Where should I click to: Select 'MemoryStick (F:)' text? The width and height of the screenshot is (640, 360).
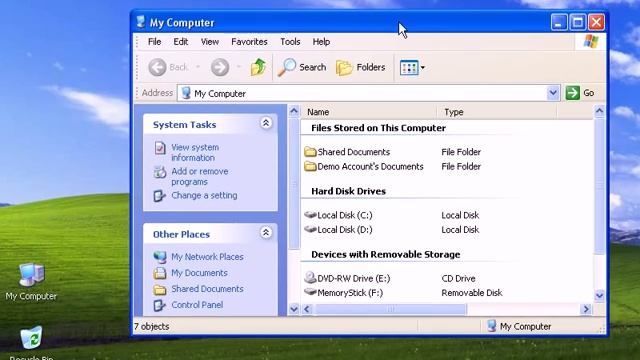coord(350,293)
